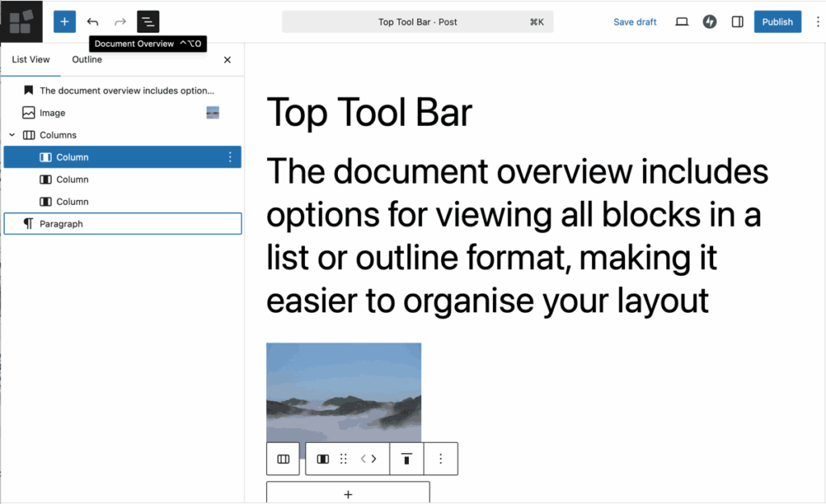Open options for the selected Column block
826x504 pixels.
(231, 156)
